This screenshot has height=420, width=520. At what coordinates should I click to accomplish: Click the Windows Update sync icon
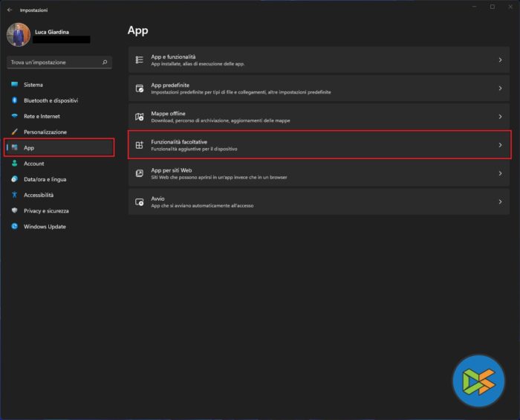click(x=14, y=226)
